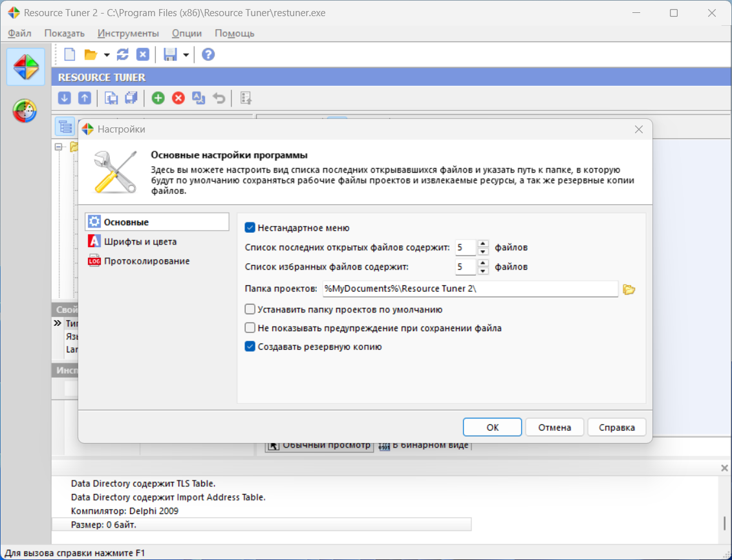
Task: Decrease the recent files list count
Action: pos(483,252)
